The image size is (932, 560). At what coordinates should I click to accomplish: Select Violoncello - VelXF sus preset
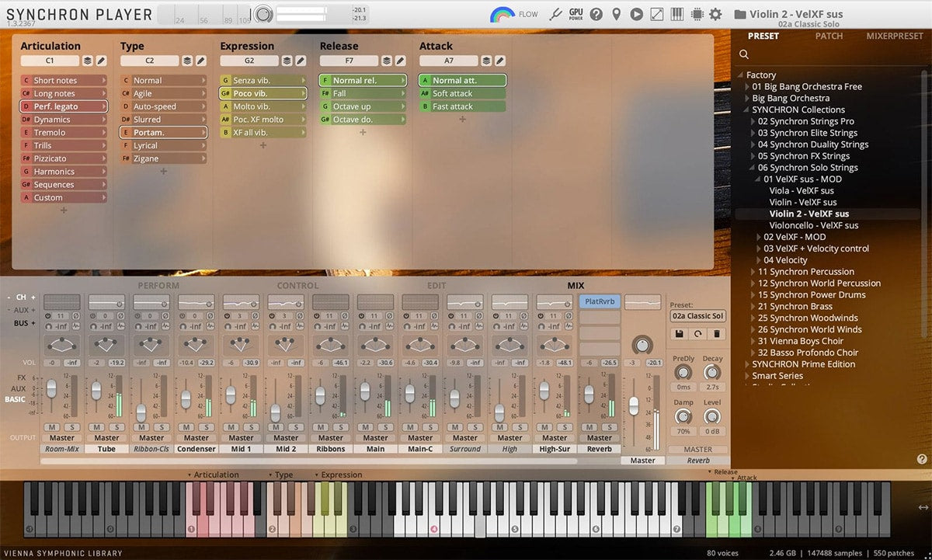pyautogui.click(x=814, y=225)
